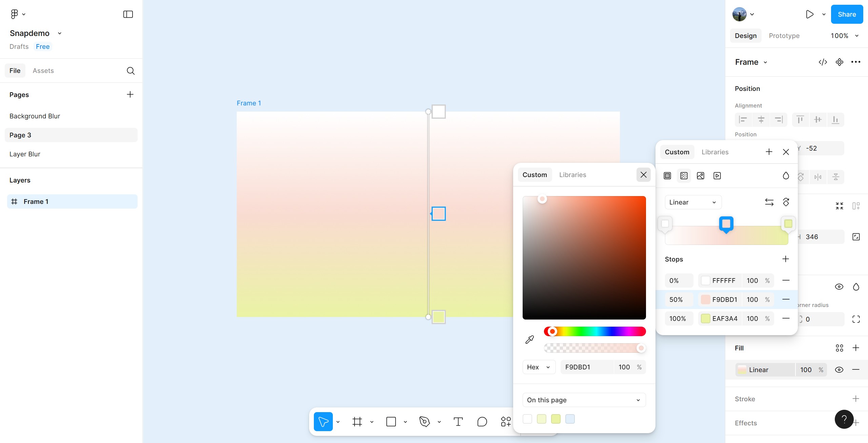Open blend mode droplet in fill popup
This screenshot has width=868, height=443.
click(x=786, y=176)
